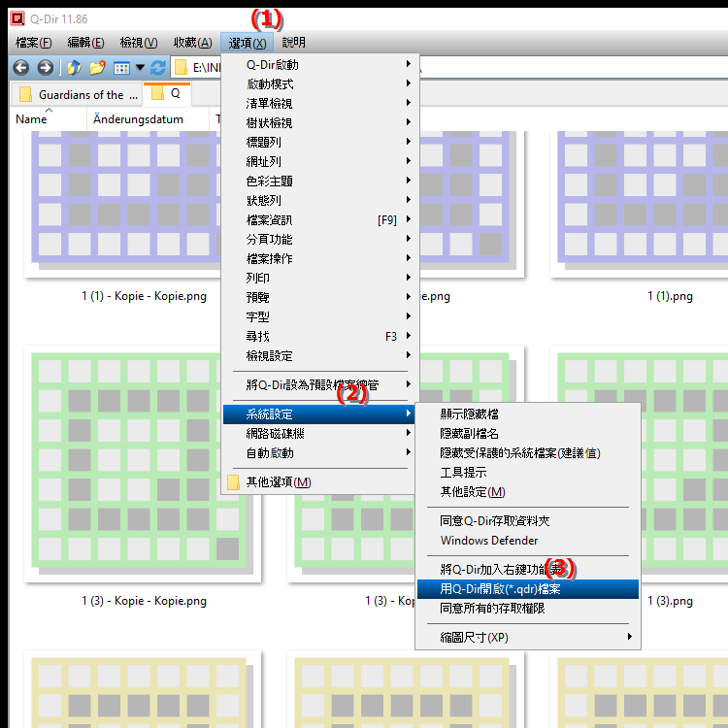
Task: Expand the 尋找 F3 submenu
Action: tap(320, 337)
